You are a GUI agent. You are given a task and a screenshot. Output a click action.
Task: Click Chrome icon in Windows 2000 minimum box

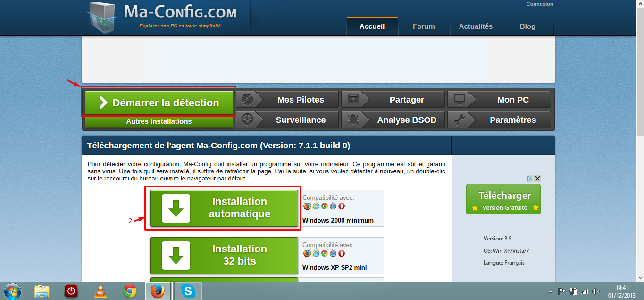tap(324, 206)
